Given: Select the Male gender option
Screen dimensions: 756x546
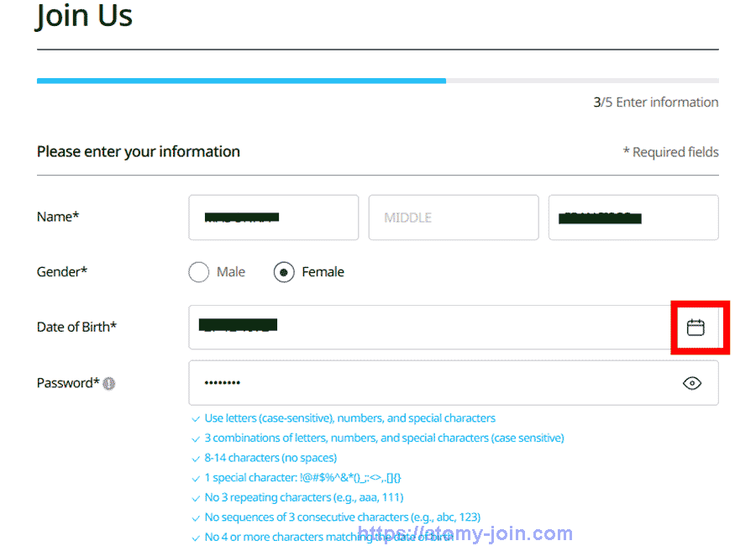Looking at the screenshot, I should pyautogui.click(x=198, y=271).
